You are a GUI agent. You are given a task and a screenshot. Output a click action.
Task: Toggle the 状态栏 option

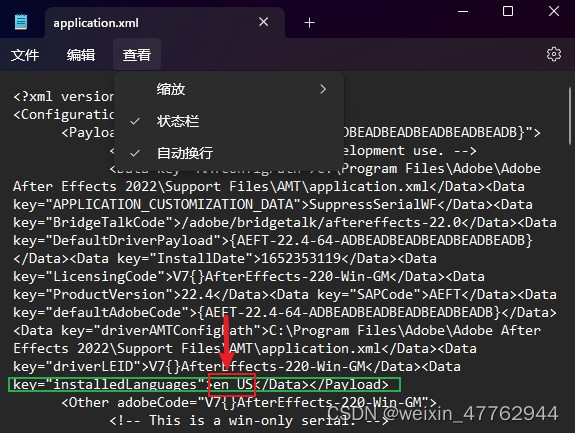pos(229,121)
